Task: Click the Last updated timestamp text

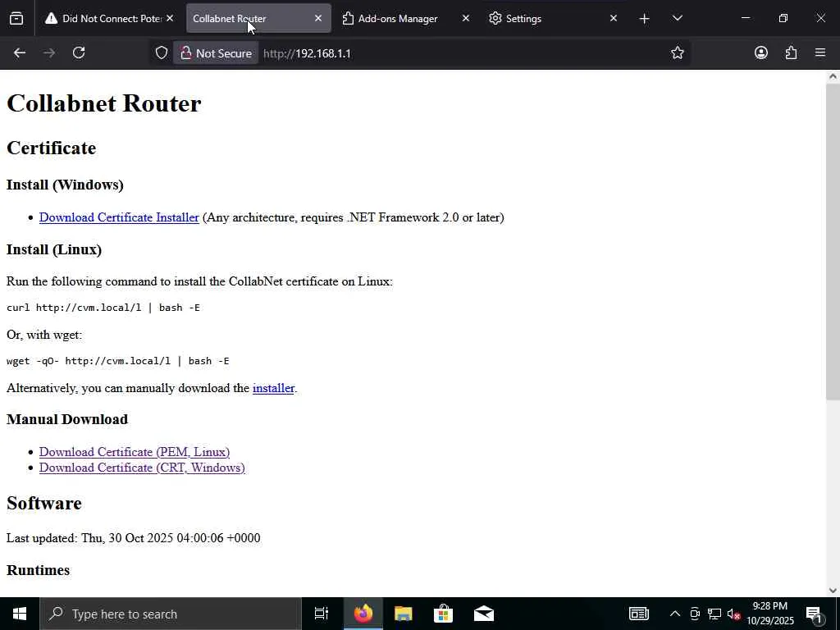Action: pos(134,538)
